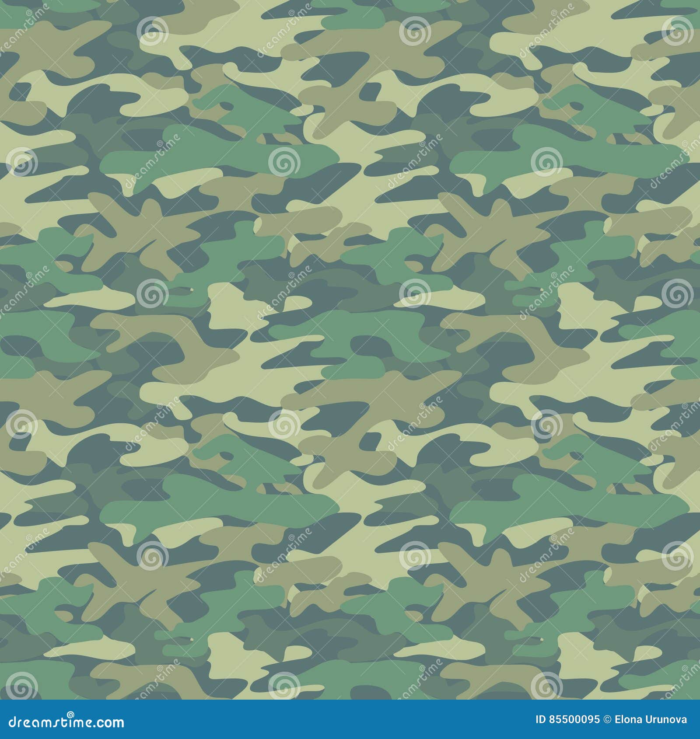Click the blue footer bar

tap(306, 719)
